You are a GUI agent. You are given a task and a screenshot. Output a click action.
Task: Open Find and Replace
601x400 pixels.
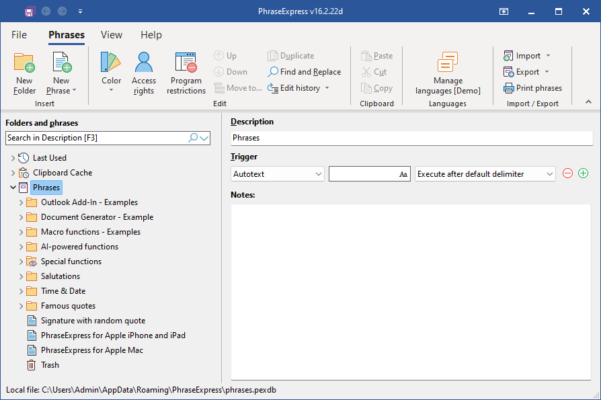pos(304,72)
